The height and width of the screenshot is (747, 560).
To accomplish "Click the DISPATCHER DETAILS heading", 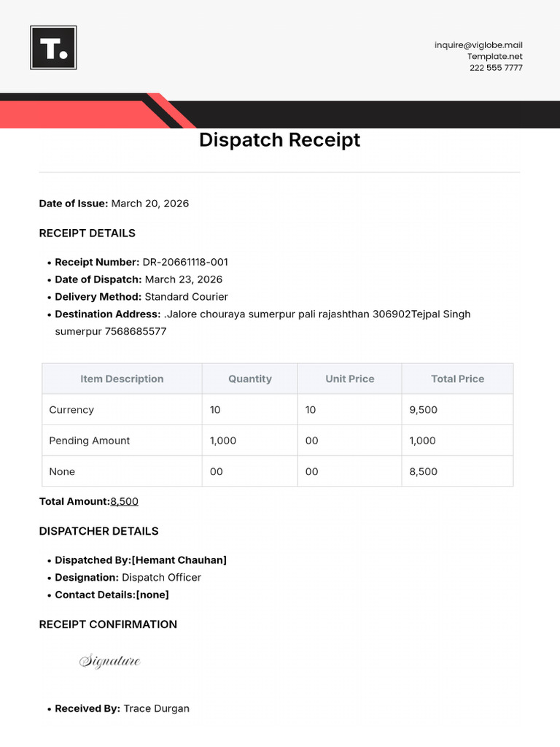I will (98, 531).
